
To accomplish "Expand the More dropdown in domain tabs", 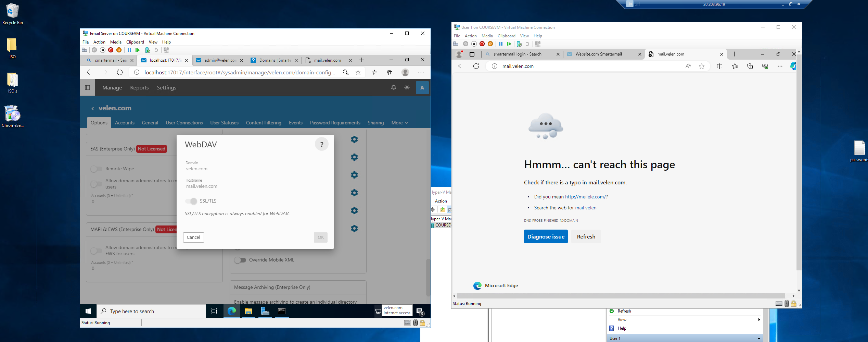I will (399, 123).
